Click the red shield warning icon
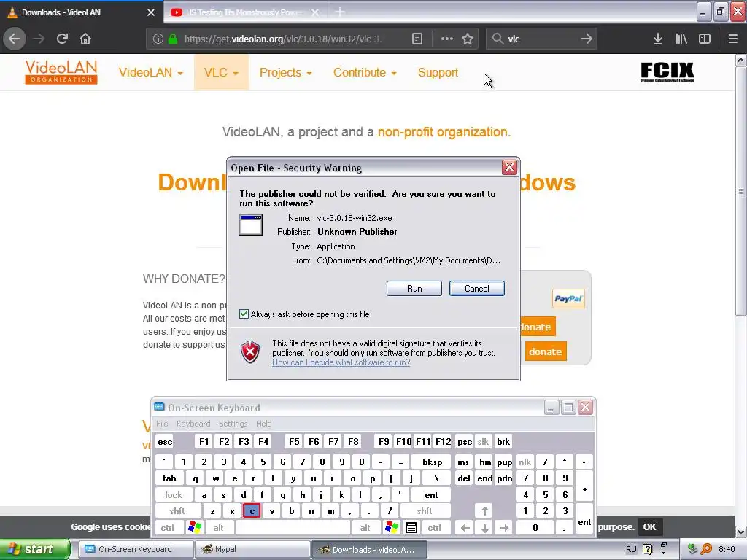Viewport: 747px width, 560px height. coord(250,352)
